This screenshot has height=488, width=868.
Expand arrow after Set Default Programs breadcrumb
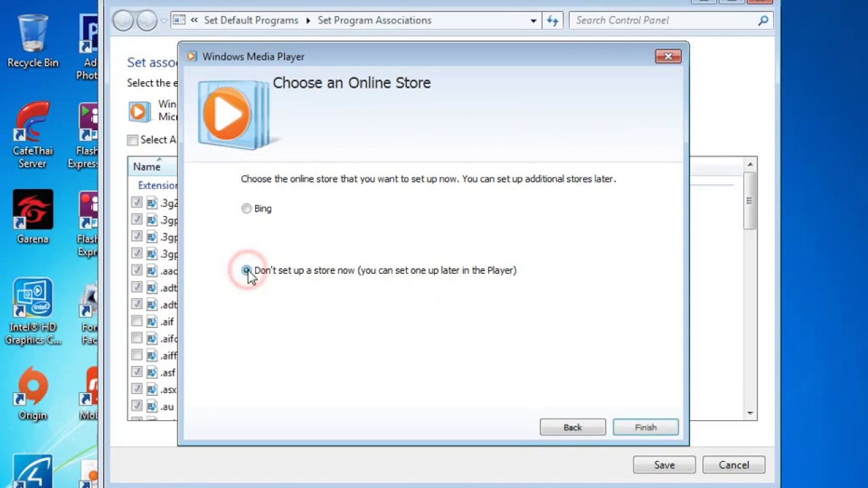[308, 20]
